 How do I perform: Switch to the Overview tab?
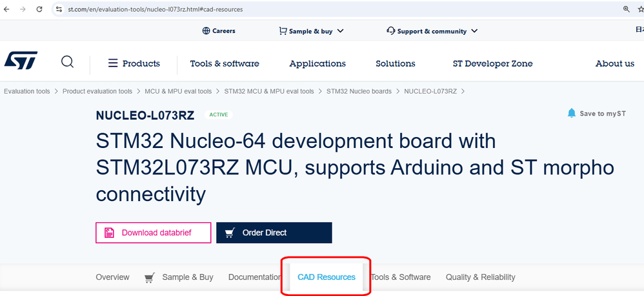pos(112,277)
